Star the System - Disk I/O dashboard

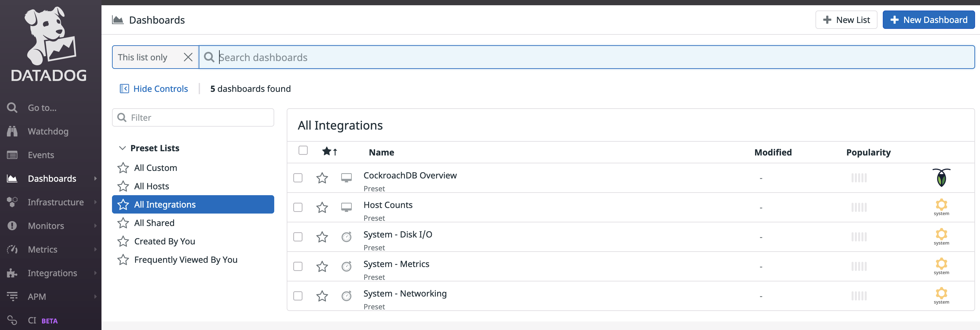tap(322, 237)
